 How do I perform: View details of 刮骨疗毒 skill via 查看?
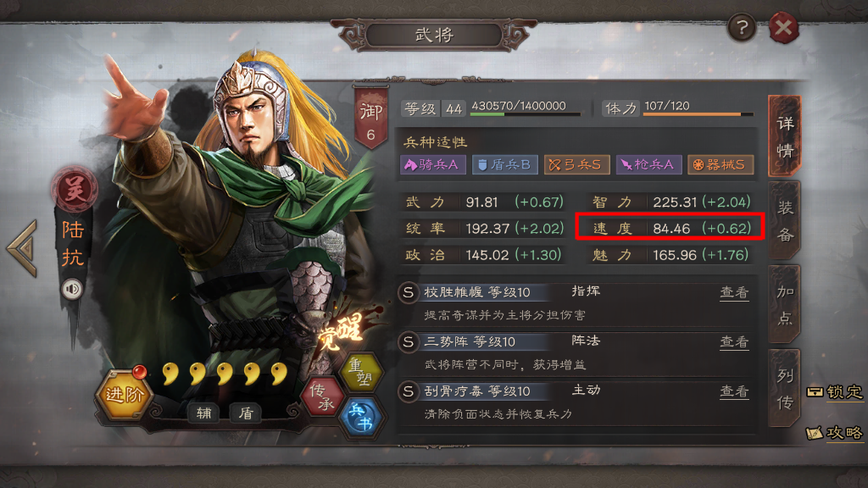(x=734, y=391)
